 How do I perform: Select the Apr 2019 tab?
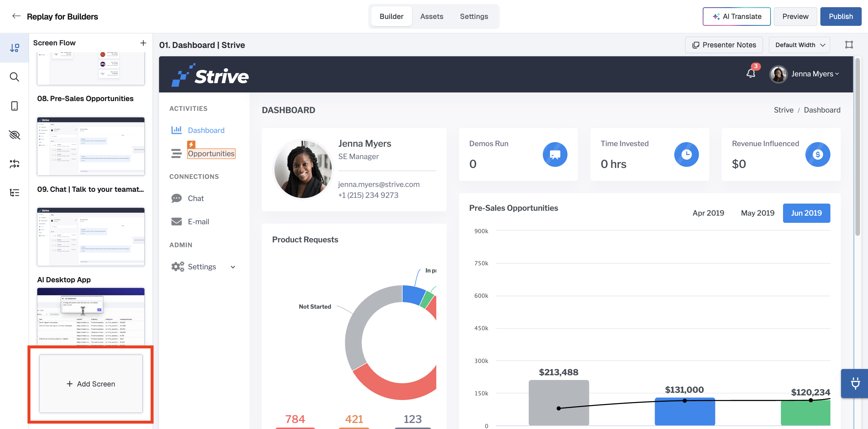tap(708, 213)
